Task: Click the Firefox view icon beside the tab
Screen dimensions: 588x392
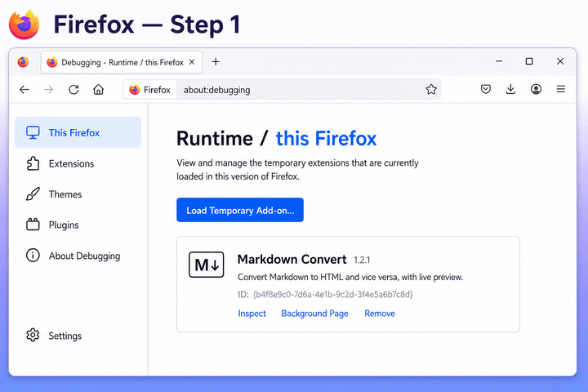Action: coord(23,62)
